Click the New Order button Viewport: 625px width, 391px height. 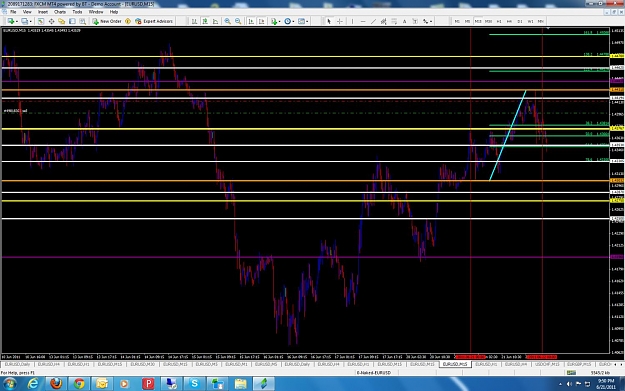click(107, 21)
